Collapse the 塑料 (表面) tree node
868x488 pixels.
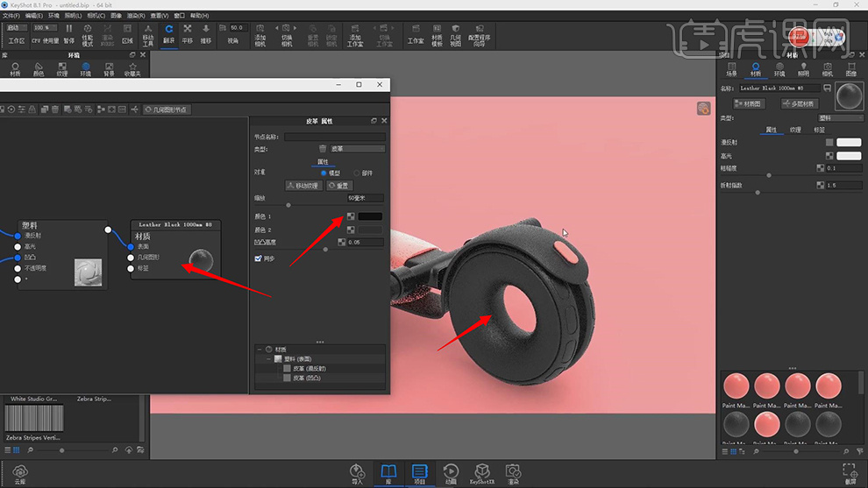[x=269, y=359]
